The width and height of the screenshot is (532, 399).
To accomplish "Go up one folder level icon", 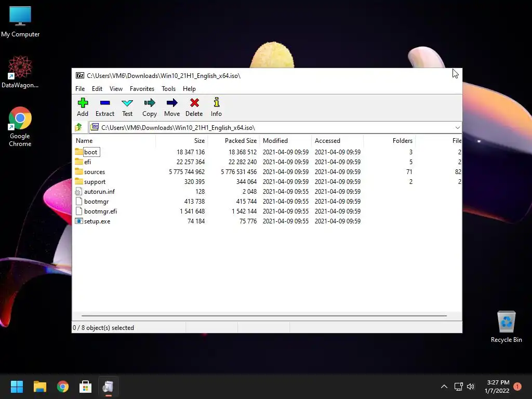I will [79, 128].
